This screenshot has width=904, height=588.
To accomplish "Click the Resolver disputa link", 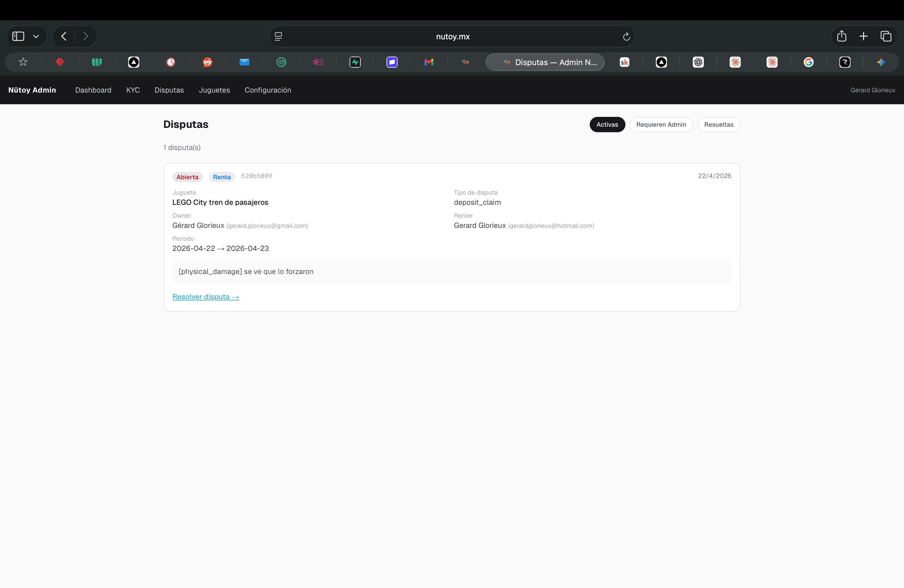I will (205, 297).
